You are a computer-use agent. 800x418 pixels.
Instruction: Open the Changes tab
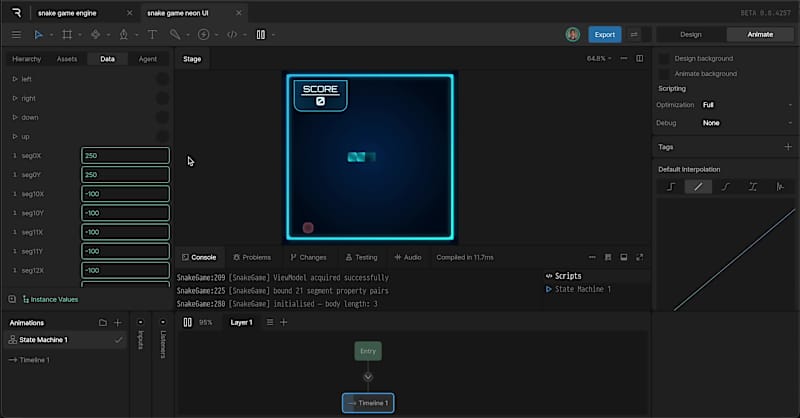(308, 257)
